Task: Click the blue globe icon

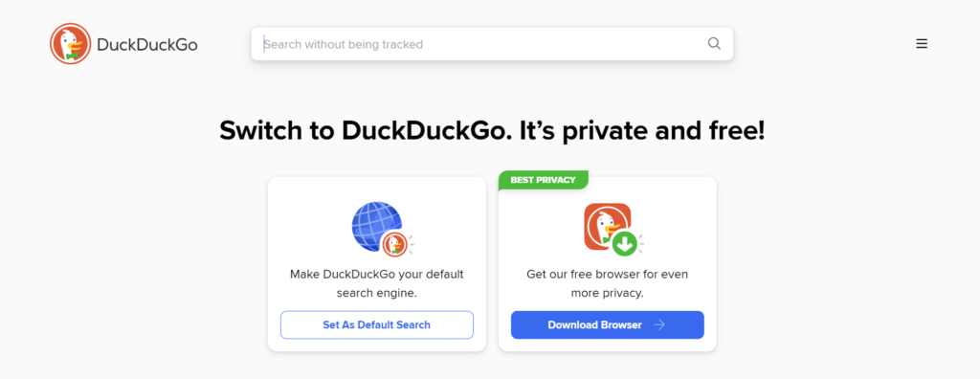Action: click(375, 225)
